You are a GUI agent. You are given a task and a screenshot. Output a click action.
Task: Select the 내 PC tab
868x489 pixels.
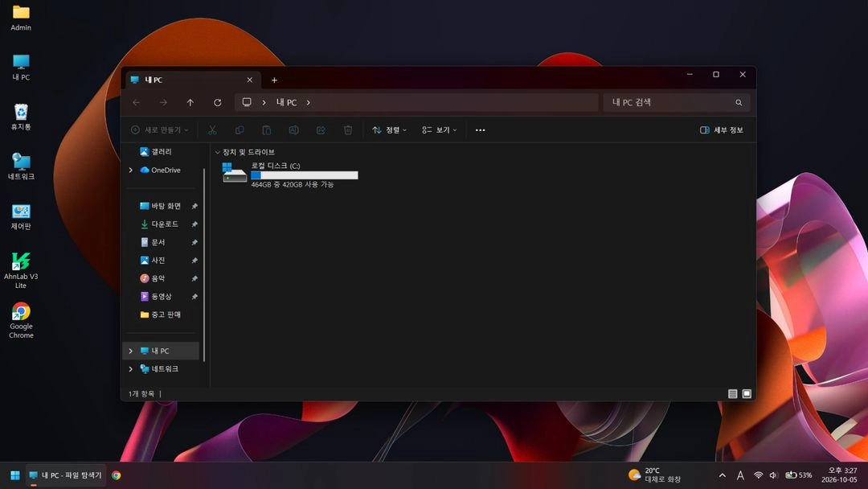(191, 80)
